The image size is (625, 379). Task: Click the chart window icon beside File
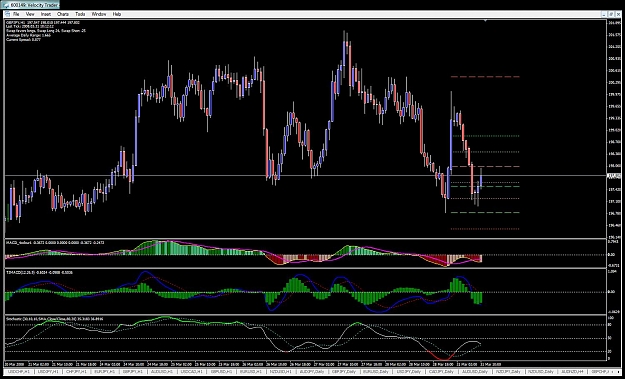tap(8, 14)
